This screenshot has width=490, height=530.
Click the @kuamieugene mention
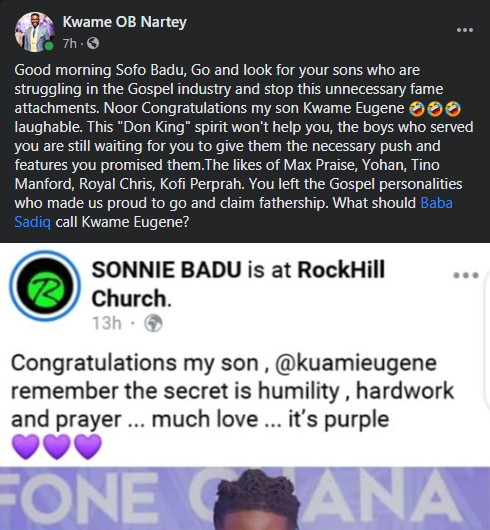click(x=356, y=363)
